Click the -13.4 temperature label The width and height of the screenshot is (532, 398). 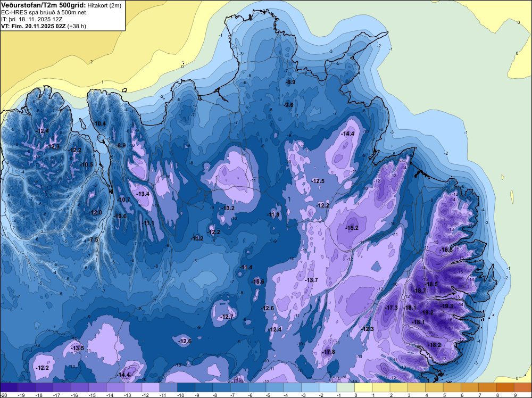tap(143, 194)
